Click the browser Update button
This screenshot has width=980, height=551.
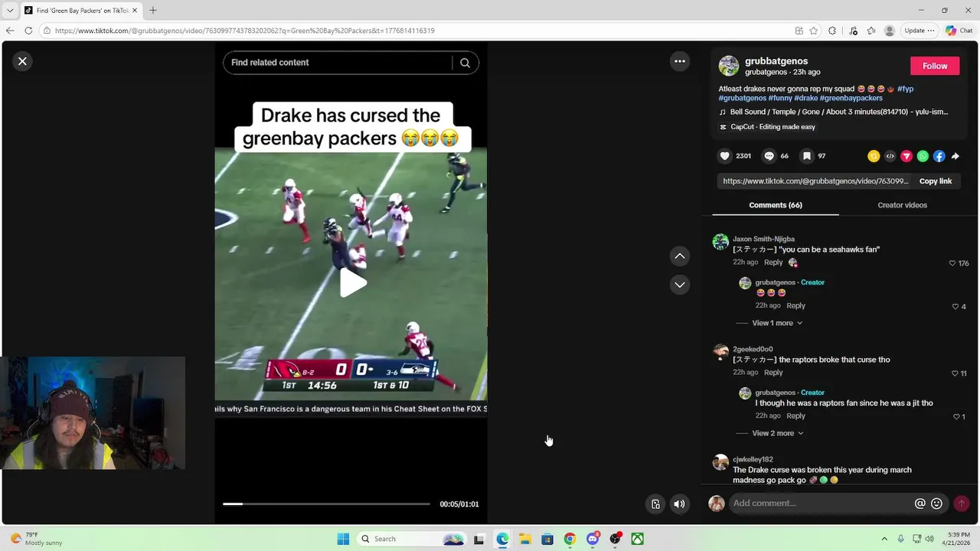[919, 31]
